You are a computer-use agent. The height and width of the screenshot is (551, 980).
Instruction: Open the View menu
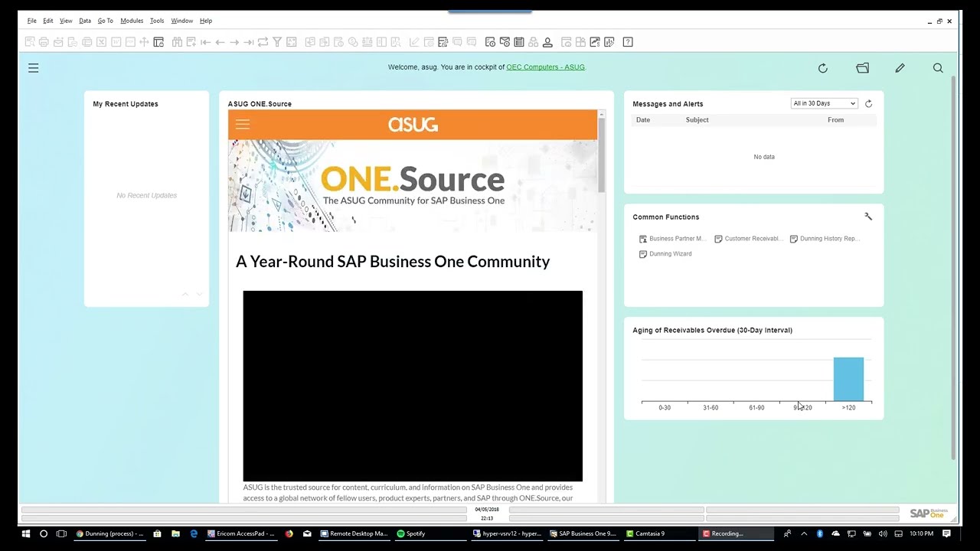point(66,21)
